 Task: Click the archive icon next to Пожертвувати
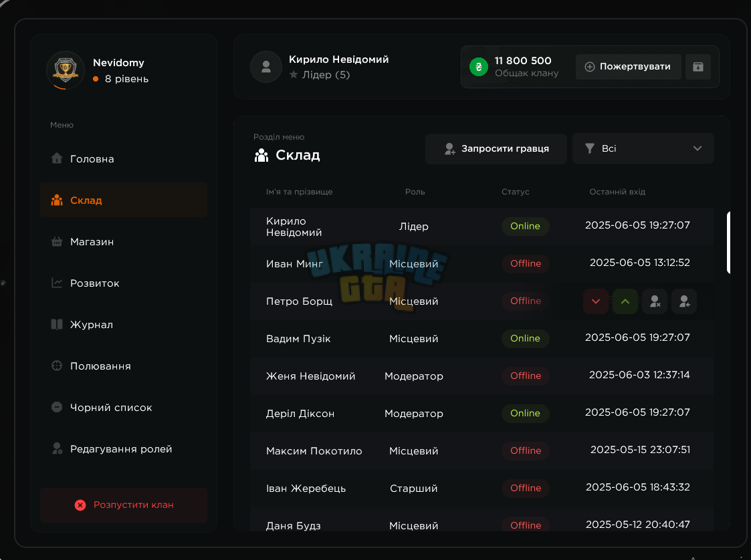698,67
